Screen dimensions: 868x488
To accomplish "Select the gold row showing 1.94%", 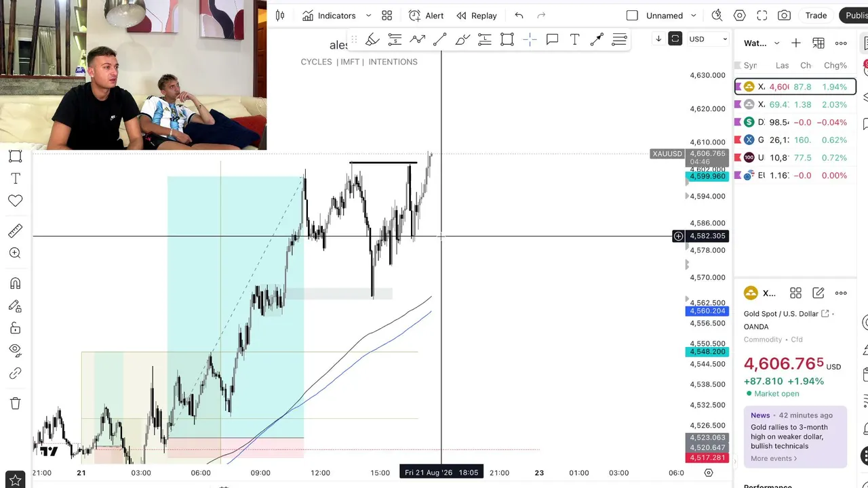I will (x=795, y=87).
